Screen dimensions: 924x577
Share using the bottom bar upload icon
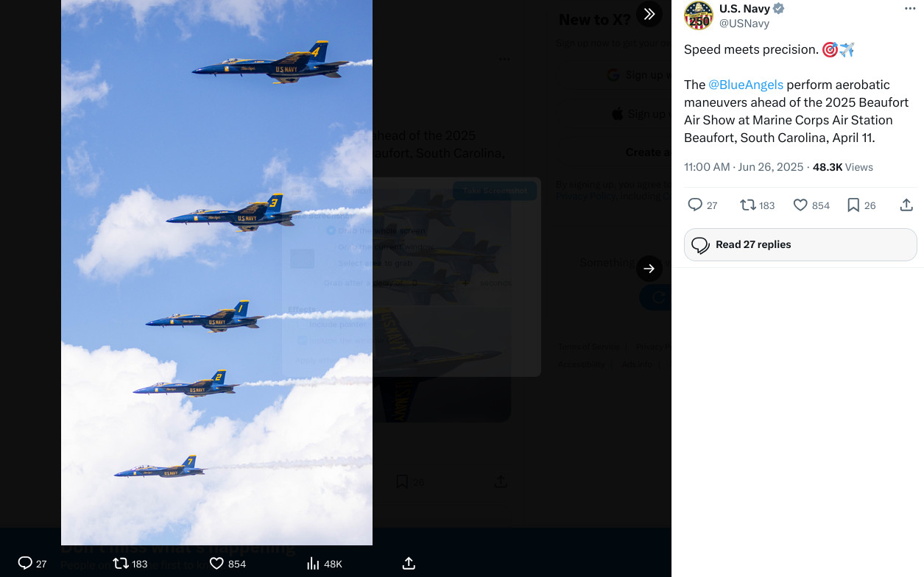coord(409,564)
